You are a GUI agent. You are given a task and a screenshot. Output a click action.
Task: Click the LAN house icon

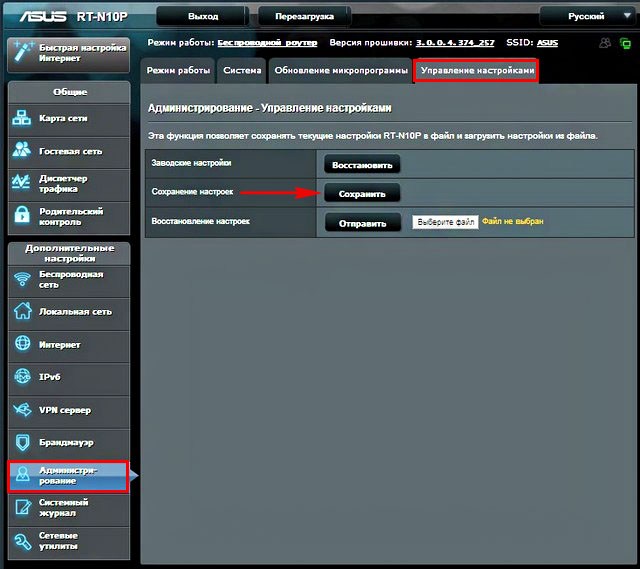tap(22, 311)
